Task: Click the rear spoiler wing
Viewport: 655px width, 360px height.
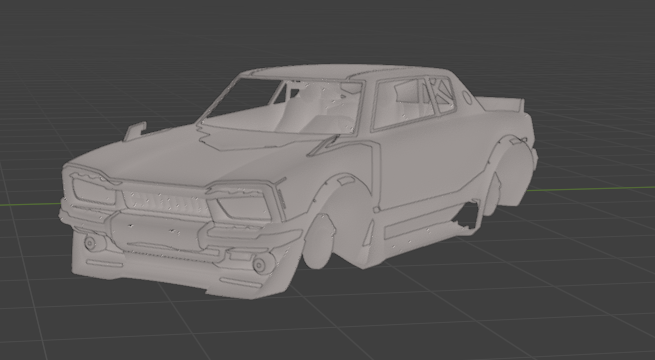Action: (500, 104)
